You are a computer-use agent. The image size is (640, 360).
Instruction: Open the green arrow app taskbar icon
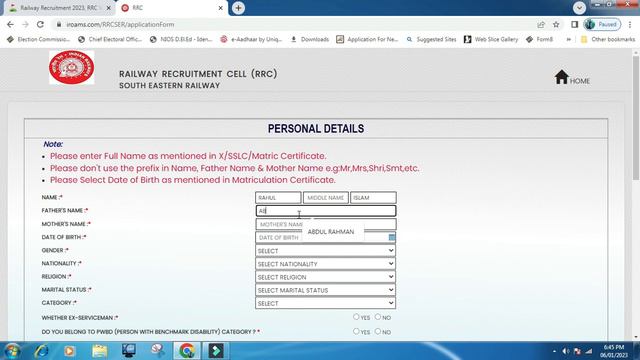pos(216,351)
